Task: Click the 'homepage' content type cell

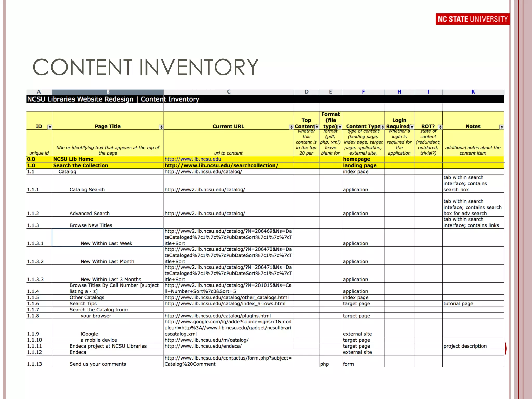Action: coord(363,159)
